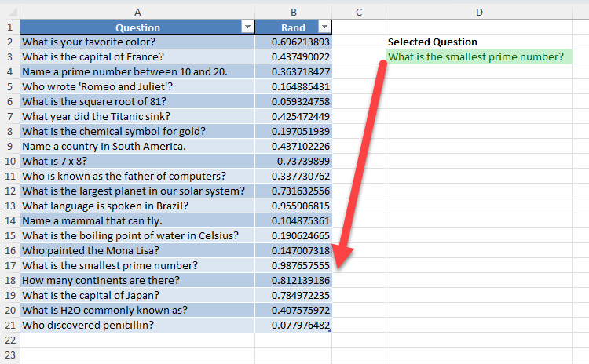Click cell 'What is the capital of France?'

point(137,56)
